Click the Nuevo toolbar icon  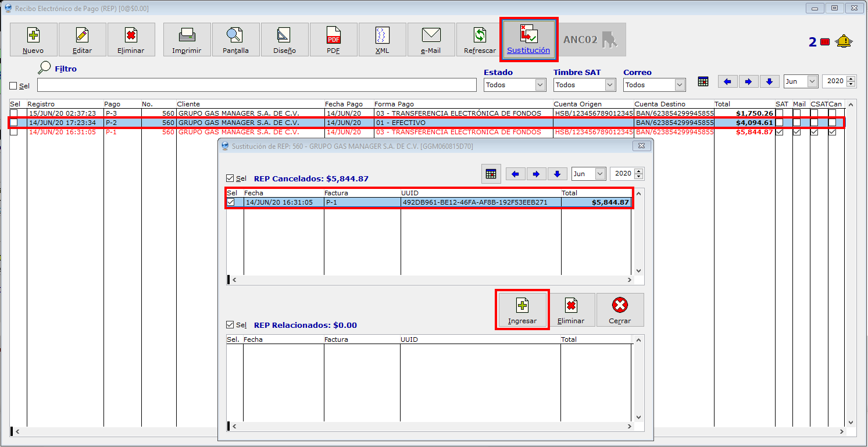pos(33,35)
